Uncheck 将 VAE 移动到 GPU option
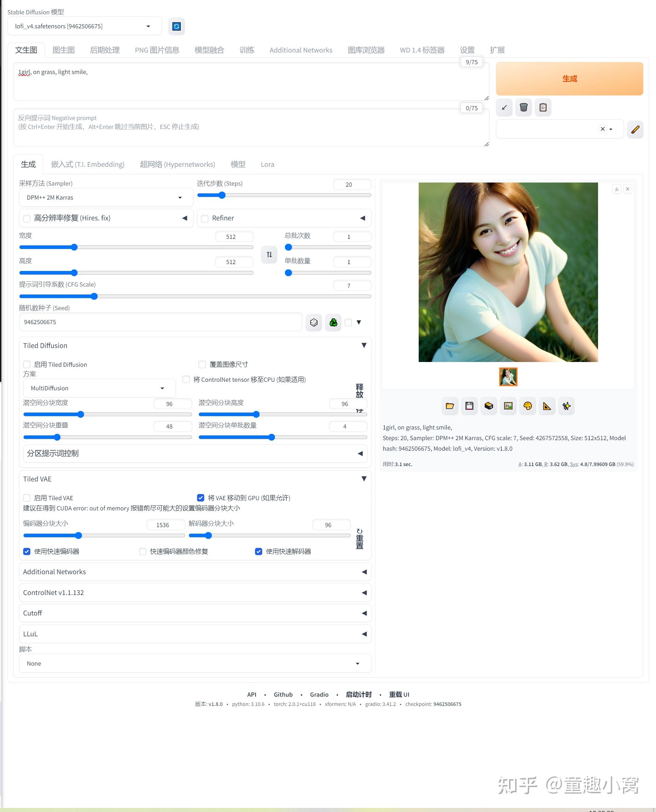 pos(201,498)
